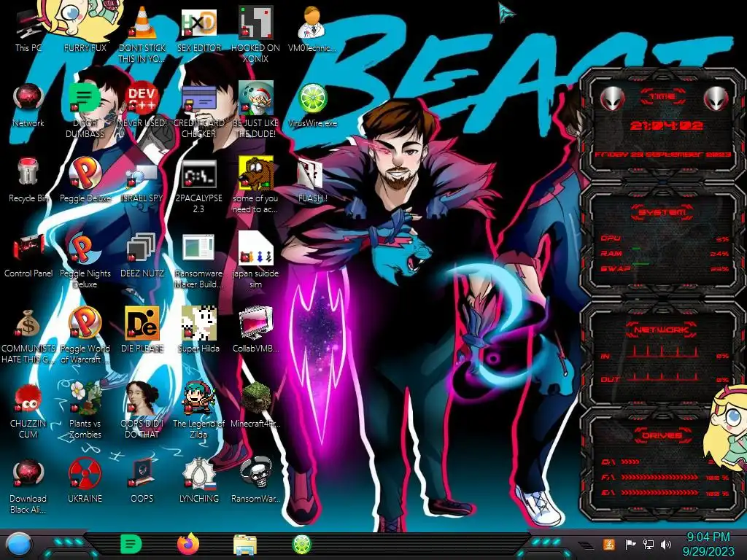The image size is (747, 560).
Task: Open File Explorer from taskbar
Action: click(x=245, y=545)
